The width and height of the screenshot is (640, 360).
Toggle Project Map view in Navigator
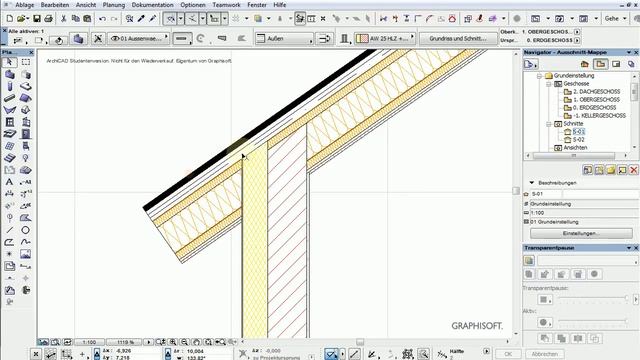(584, 64)
